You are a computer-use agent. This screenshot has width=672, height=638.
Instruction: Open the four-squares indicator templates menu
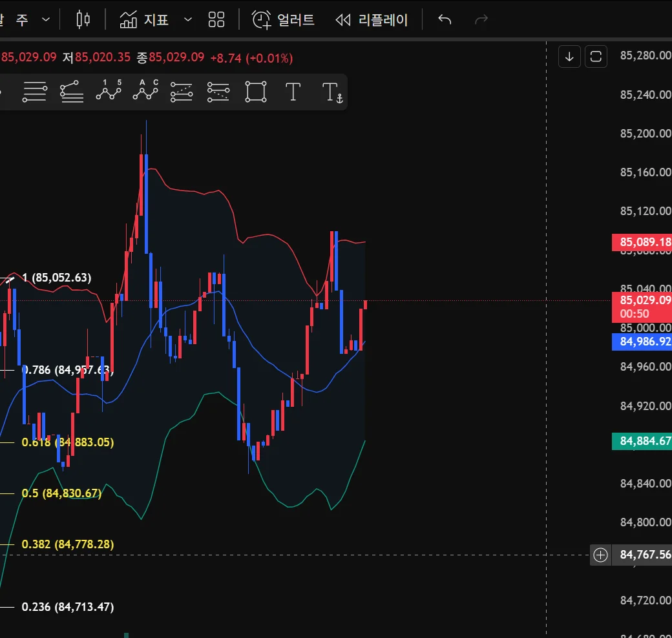click(x=216, y=20)
